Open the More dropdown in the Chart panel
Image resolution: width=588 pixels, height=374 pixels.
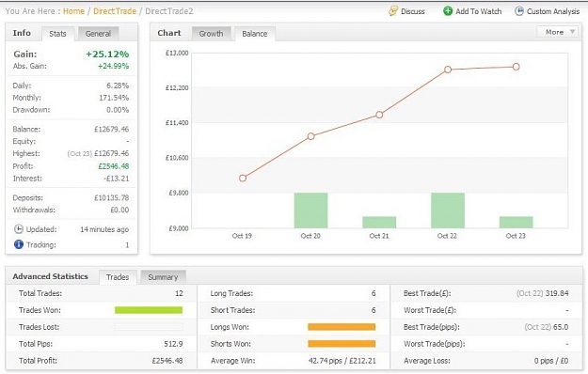[x=558, y=32]
